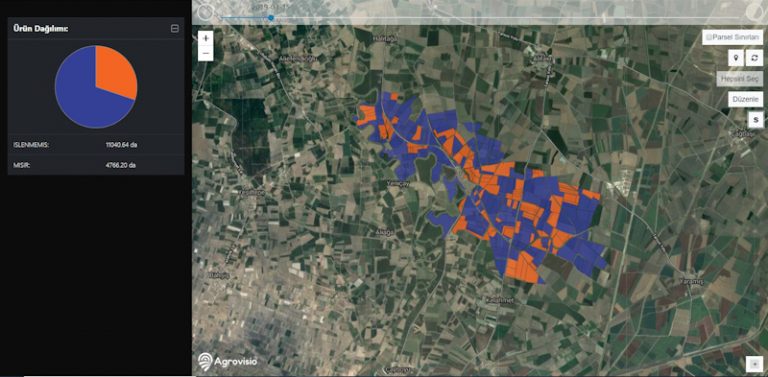Click the small icon in bottom-right map corner

(x=754, y=364)
